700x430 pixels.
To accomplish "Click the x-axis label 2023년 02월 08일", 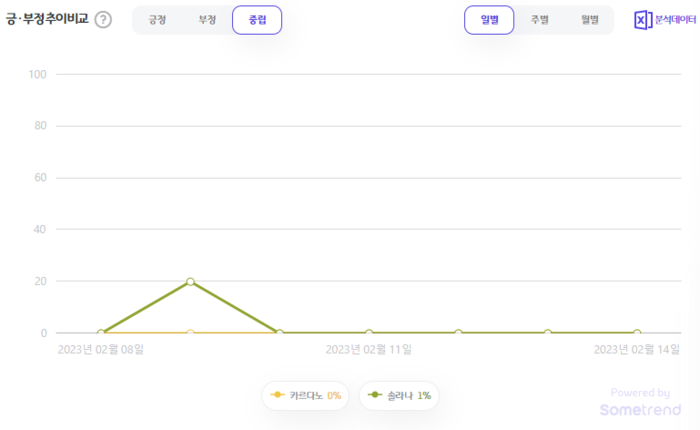I will (x=101, y=349).
